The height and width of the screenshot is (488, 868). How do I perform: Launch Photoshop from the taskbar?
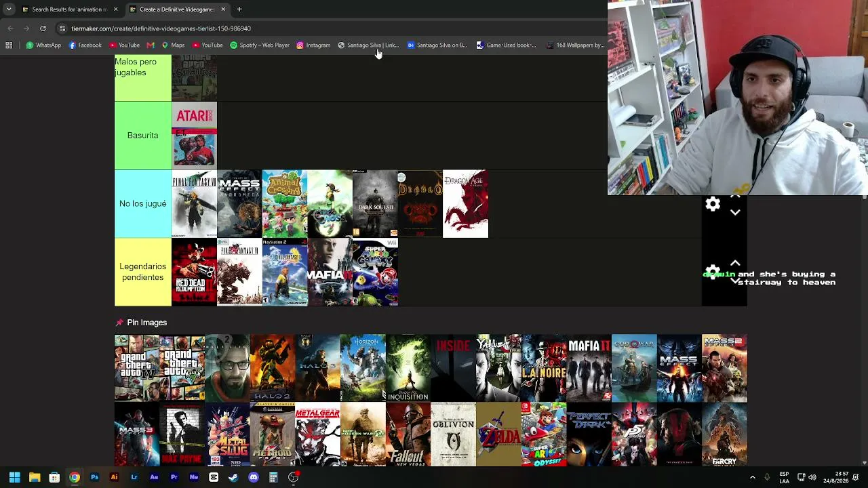click(94, 478)
